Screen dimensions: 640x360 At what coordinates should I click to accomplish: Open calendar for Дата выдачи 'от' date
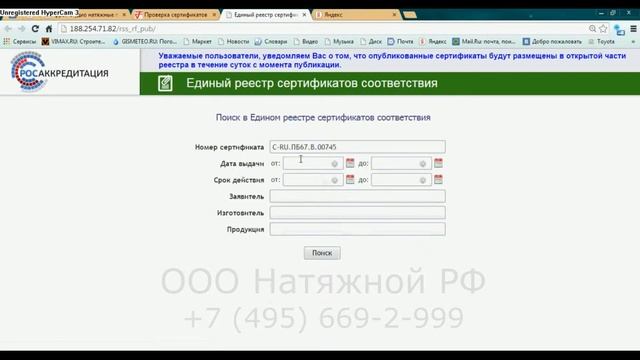(x=350, y=163)
